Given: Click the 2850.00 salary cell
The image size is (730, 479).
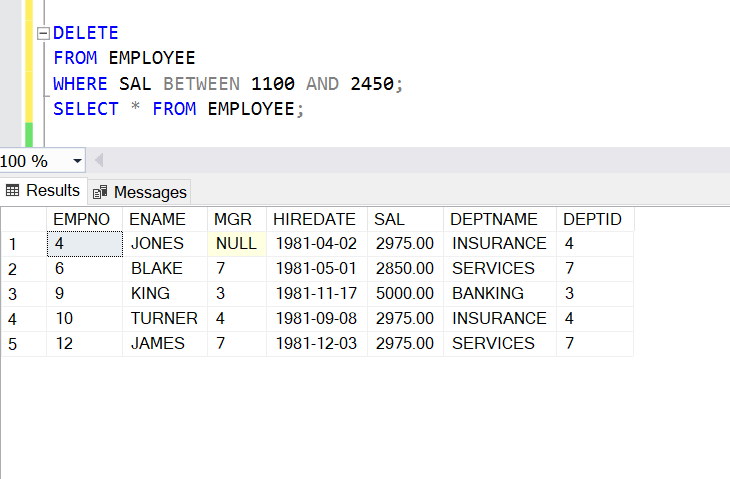Looking at the screenshot, I should click(x=406, y=269).
